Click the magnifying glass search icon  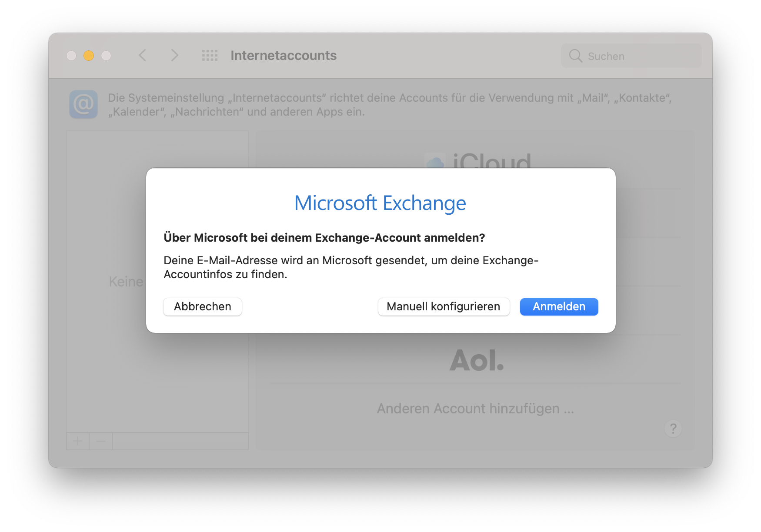pyautogui.click(x=575, y=56)
